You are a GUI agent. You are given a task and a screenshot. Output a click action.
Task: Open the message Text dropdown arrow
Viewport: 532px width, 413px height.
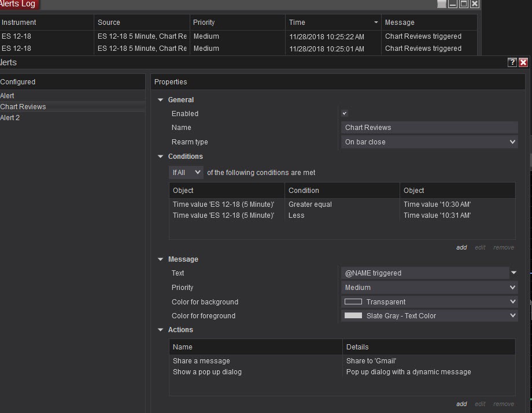513,273
